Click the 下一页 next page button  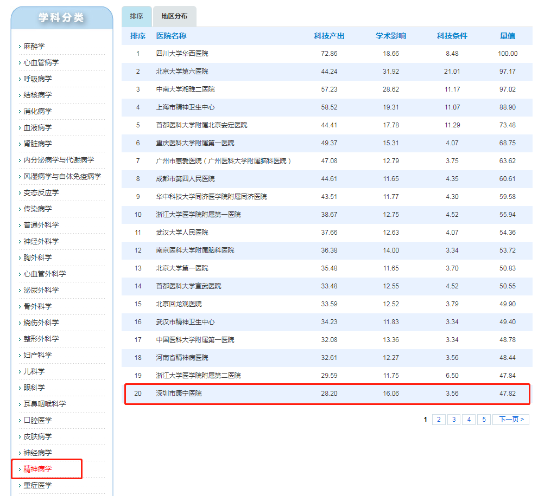click(x=511, y=419)
